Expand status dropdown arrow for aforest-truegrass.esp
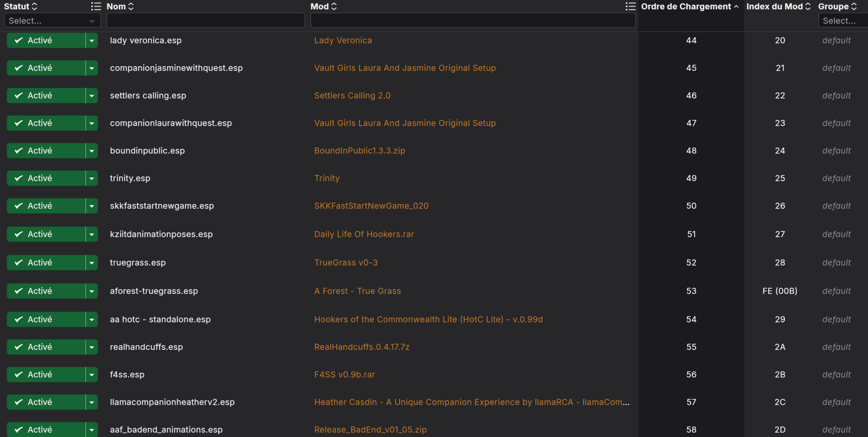Screen dimensions: 868x437 (92, 291)
